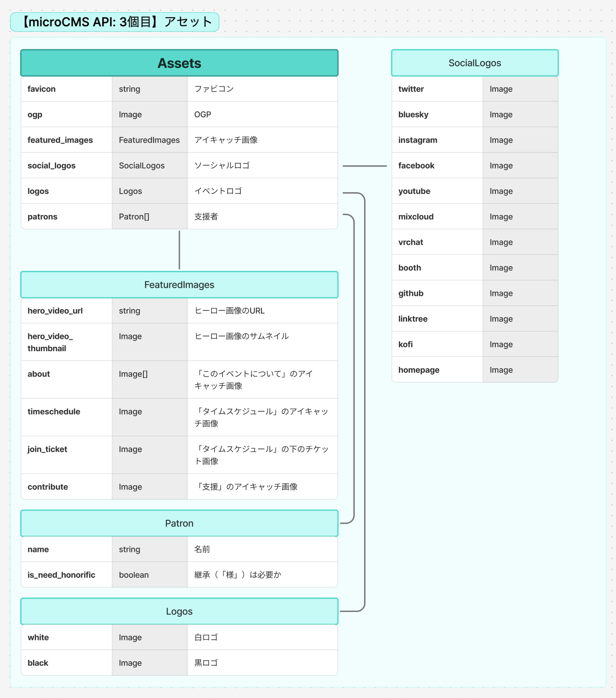Click the Assets table header
The width and height of the screenshot is (616, 698).
[x=179, y=63]
